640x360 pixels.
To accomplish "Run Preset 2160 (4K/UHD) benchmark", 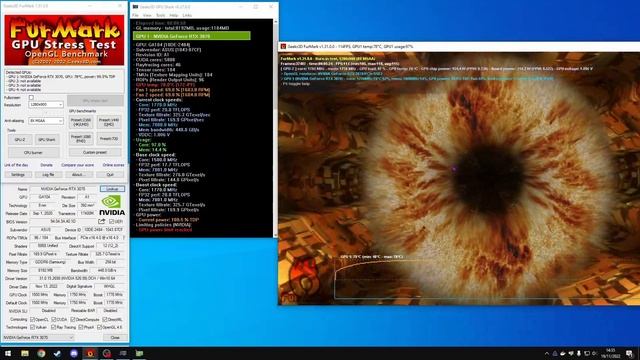I will click(81, 122).
